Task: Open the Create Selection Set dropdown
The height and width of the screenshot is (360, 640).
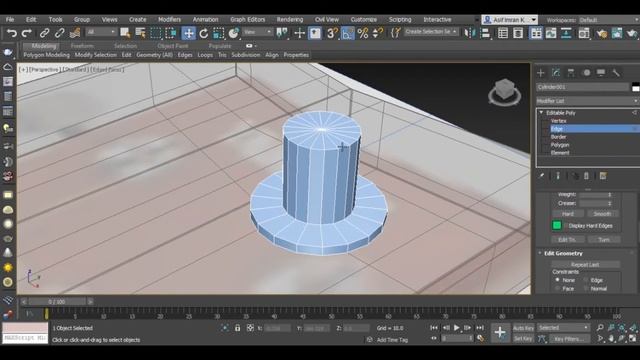Action: tap(431, 32)
